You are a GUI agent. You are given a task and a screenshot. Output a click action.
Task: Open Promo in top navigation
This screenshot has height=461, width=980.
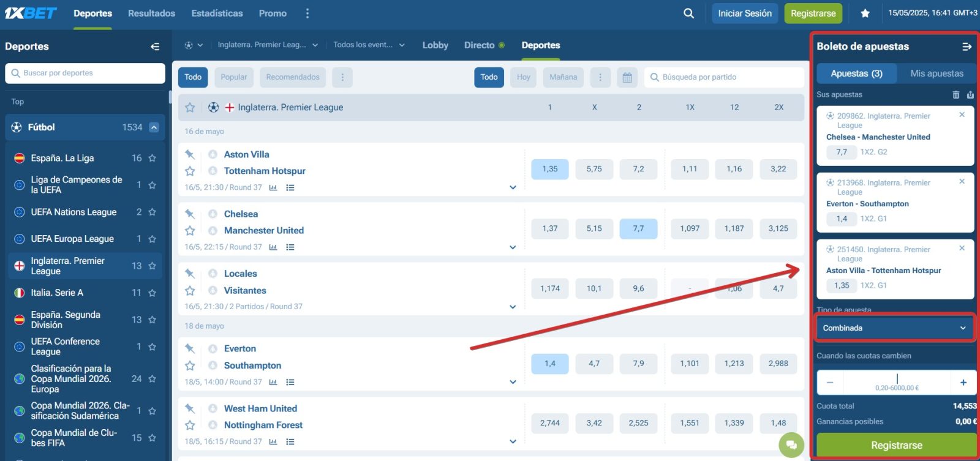pyautogui.click(x=273, y=13)
